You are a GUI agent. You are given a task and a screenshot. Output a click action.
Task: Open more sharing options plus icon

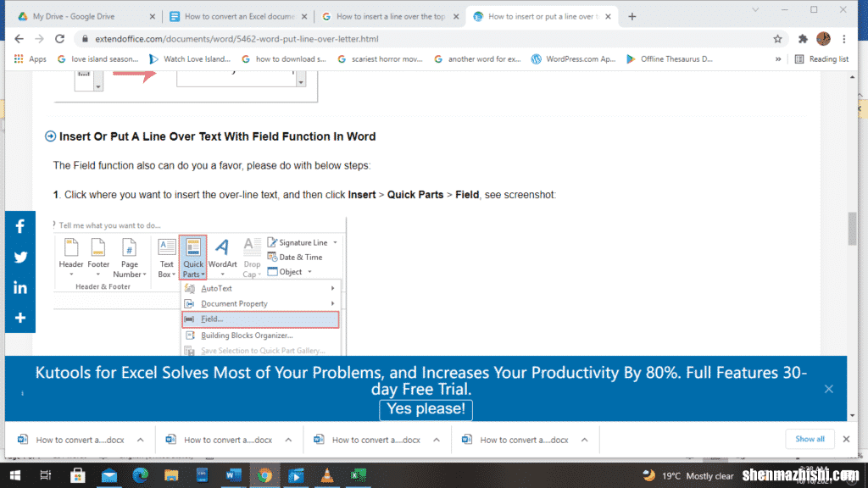(20, 319)
